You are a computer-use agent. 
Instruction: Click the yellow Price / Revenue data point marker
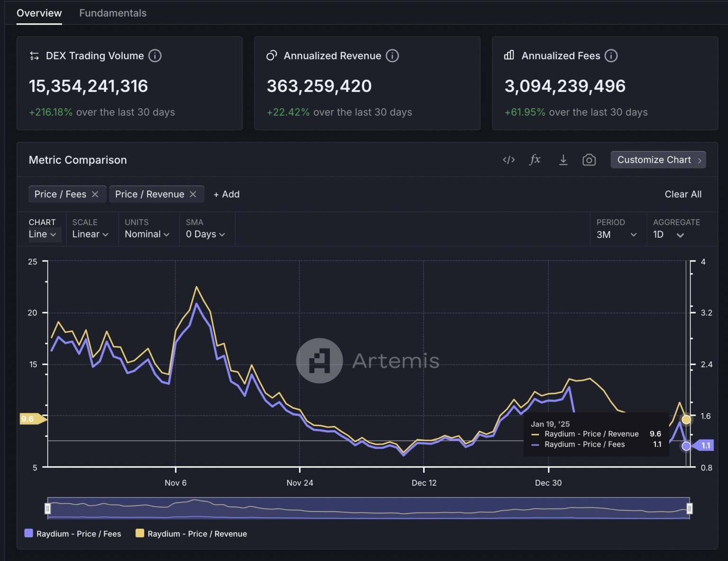(686, 419)
